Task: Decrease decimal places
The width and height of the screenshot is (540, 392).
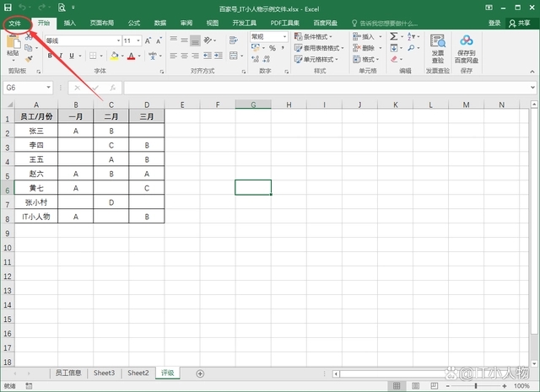Action: (x=267, y=59)
